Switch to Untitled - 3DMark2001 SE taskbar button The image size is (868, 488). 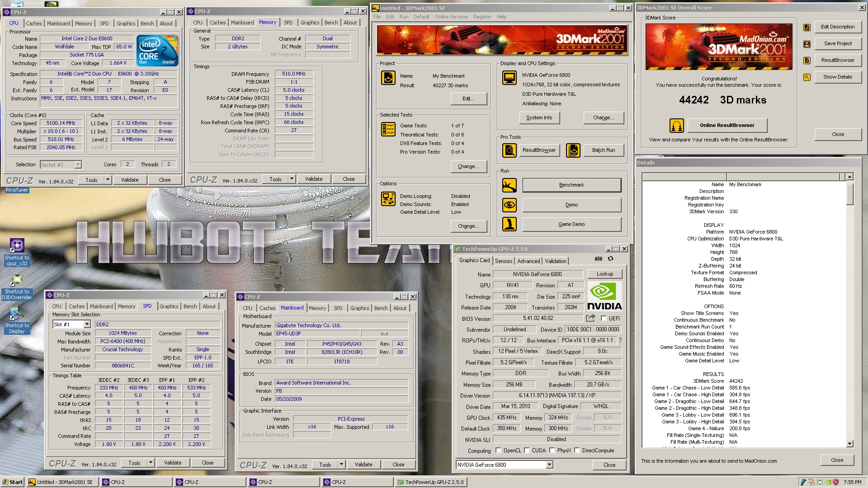pos(63,482)
